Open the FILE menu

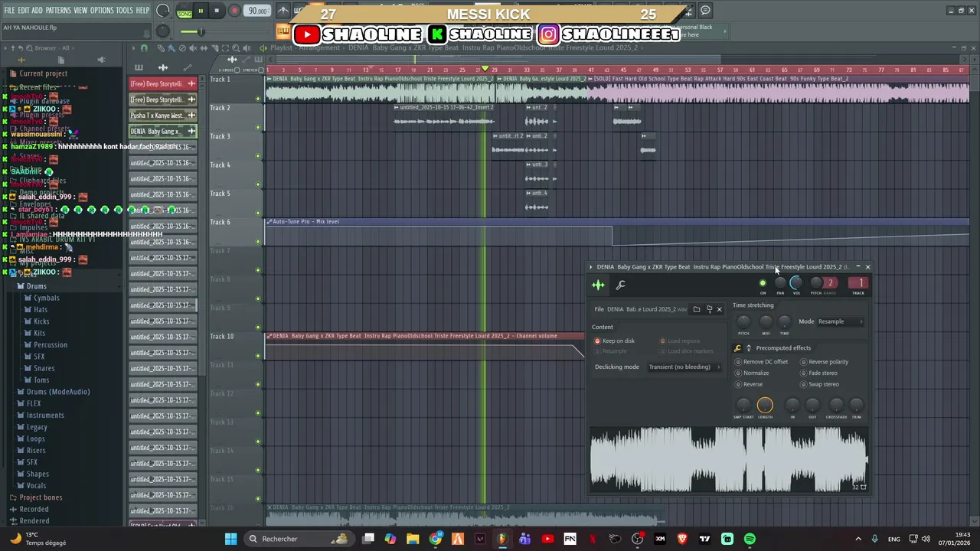click(x=9, y=10)
